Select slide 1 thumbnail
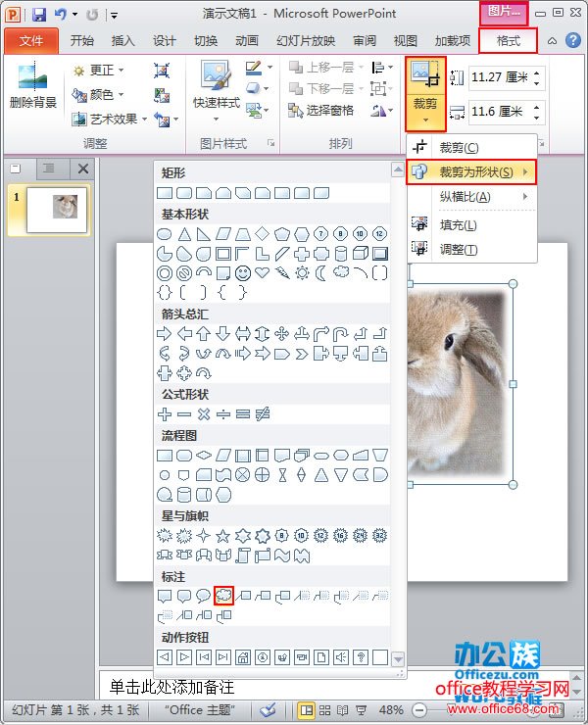 coord(57,210)
